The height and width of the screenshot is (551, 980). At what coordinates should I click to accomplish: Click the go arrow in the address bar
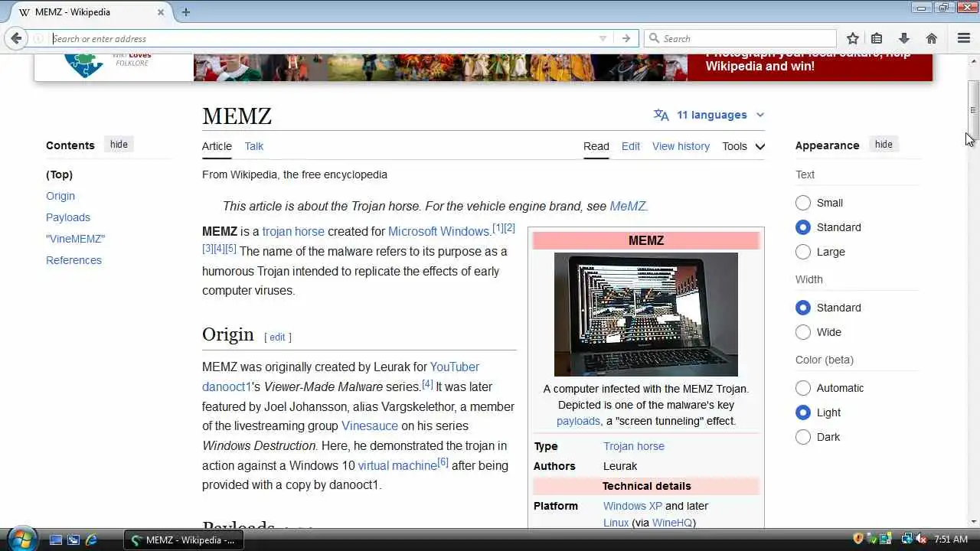click(x=626, y=38)
